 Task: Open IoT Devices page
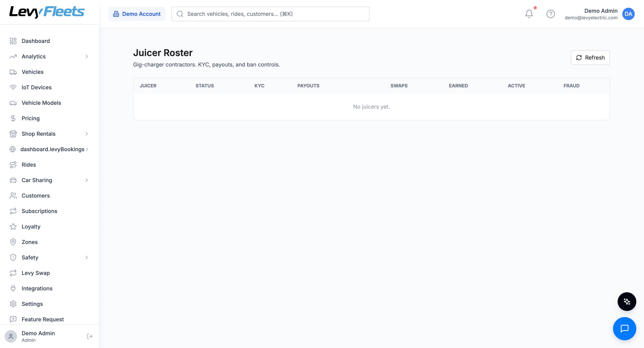tap(50, 87)
